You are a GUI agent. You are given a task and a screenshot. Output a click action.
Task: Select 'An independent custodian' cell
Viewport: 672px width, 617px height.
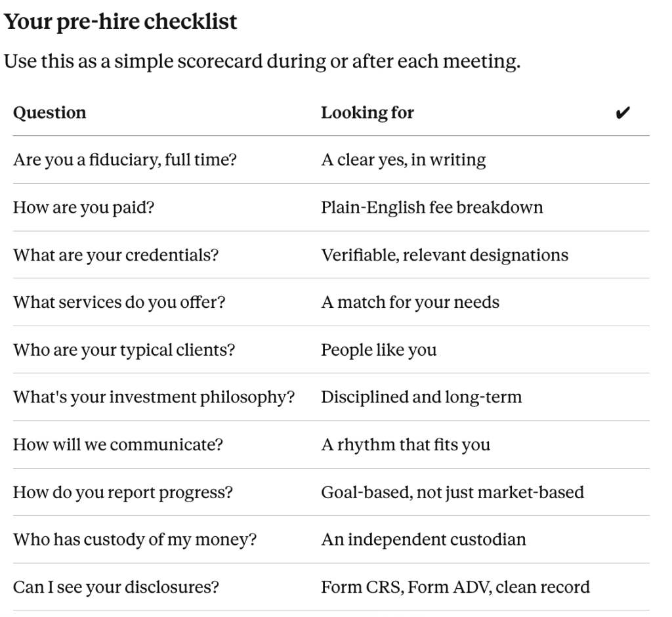423,540
